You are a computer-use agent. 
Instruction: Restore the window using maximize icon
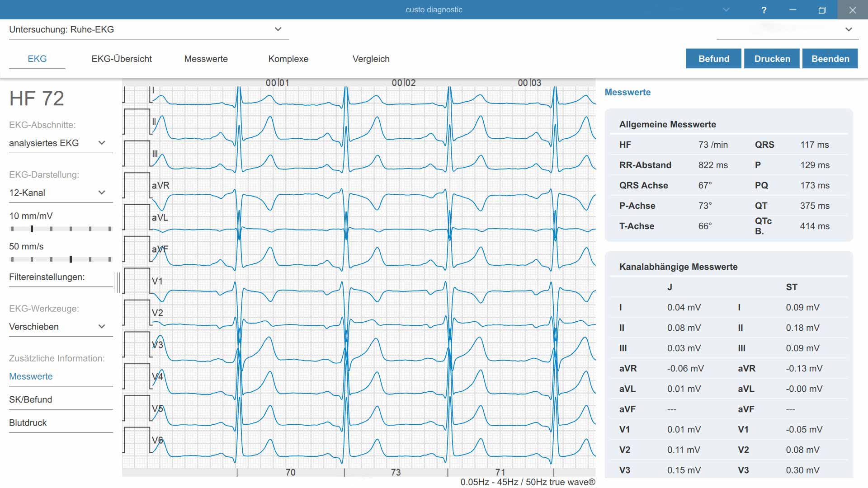822,10
